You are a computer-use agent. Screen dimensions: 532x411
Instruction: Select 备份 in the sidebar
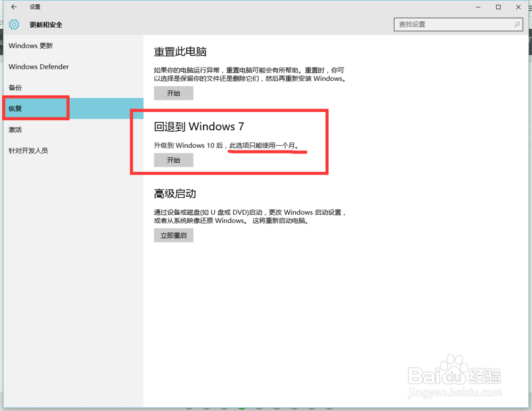(x=15, y=87)
